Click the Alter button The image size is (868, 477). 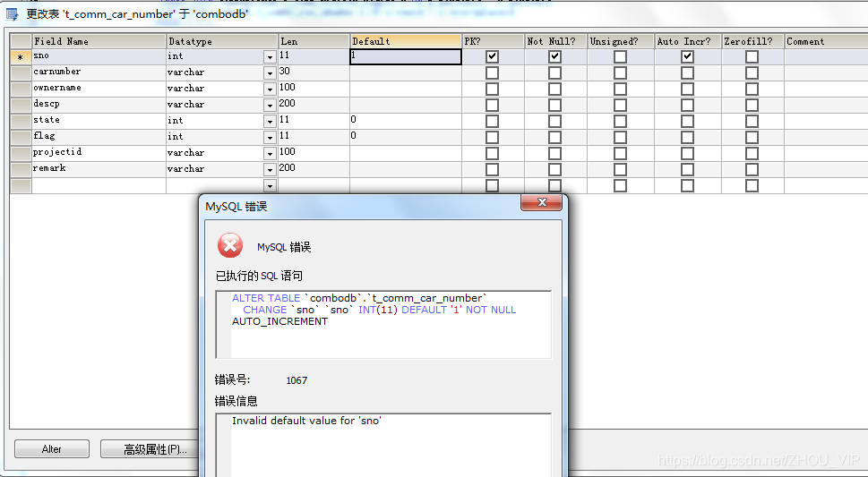[51, 448]
